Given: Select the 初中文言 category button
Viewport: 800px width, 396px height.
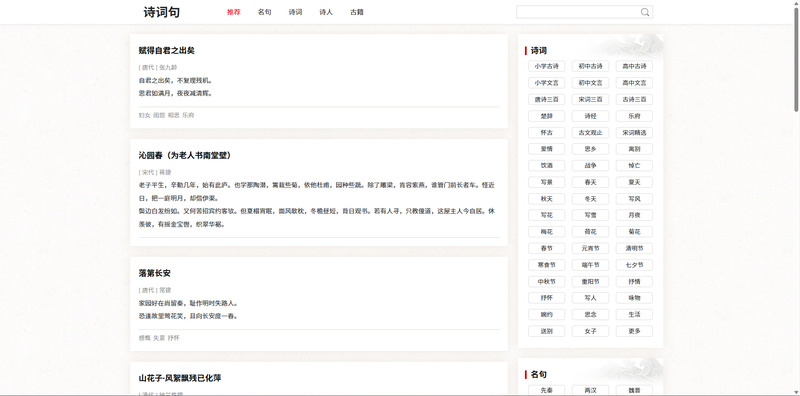Looking at the screenshot, I should point(590,83).
